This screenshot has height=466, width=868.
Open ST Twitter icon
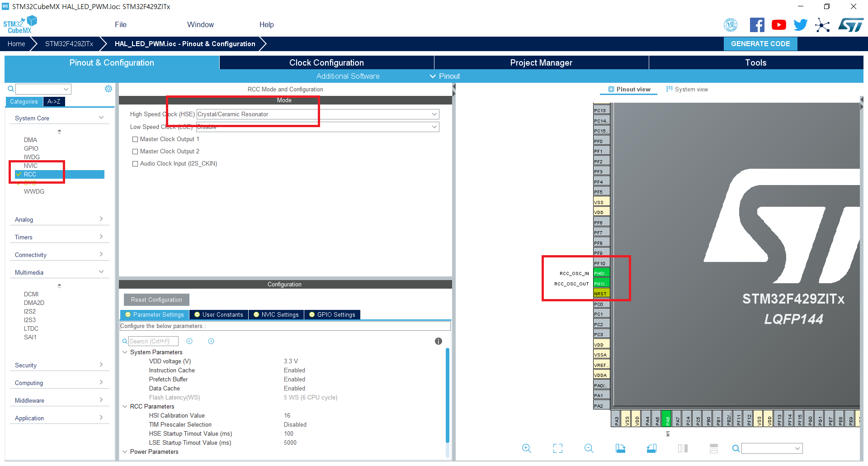800,25
